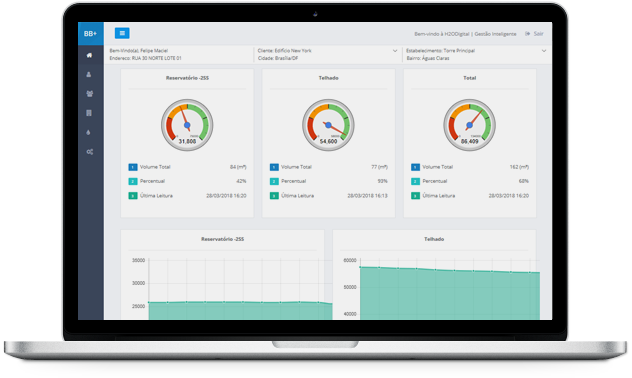632x378 pixels.
Task: Click the Bem-vindo(a), Felipe Maciel text
Action: (139, 51)
